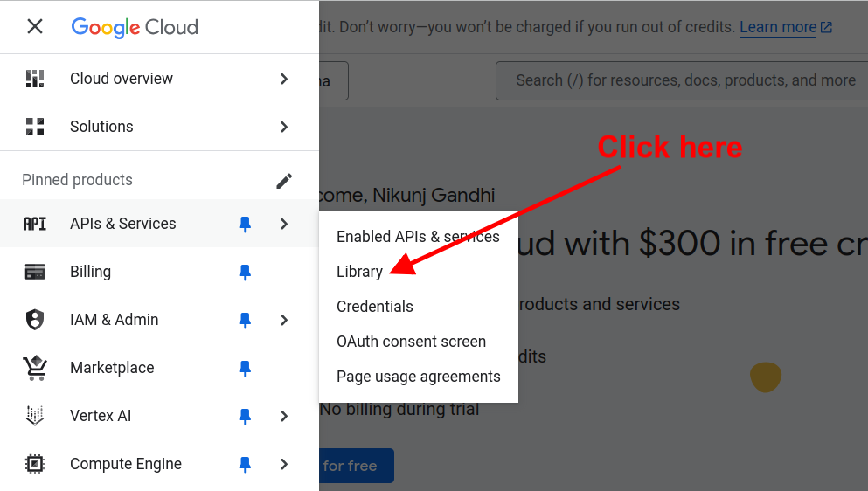Expand APIs & Services submenu chevron
The image size is (868, 491).
[284, 224]
